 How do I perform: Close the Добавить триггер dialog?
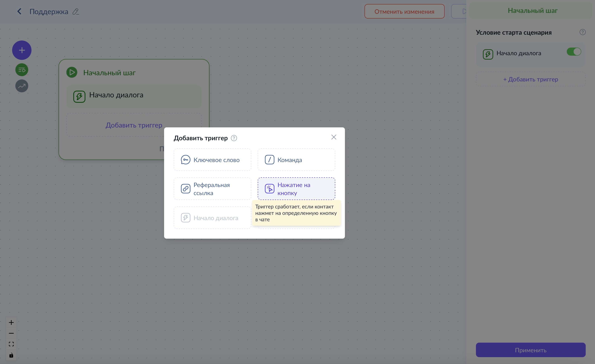333,137
